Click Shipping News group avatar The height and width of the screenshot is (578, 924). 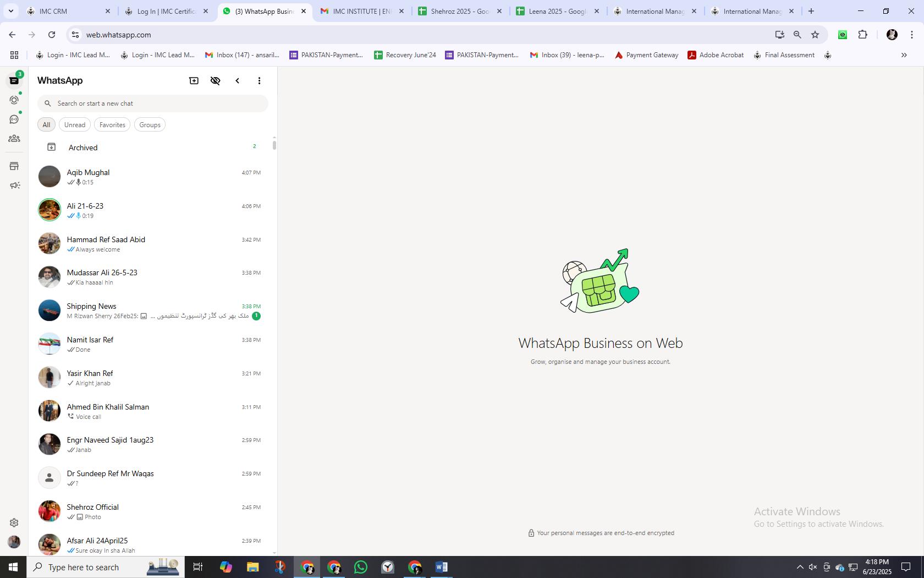[x=50, y=310]
